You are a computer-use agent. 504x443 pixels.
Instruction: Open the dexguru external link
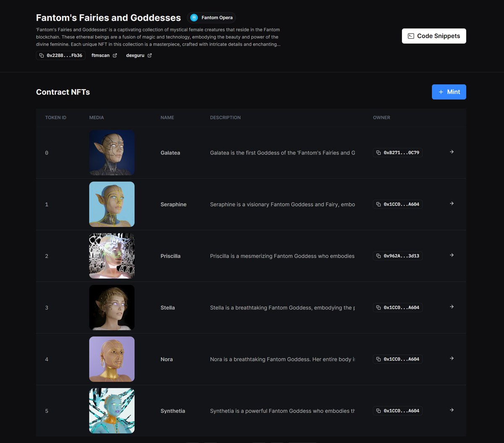pos(139,55)
